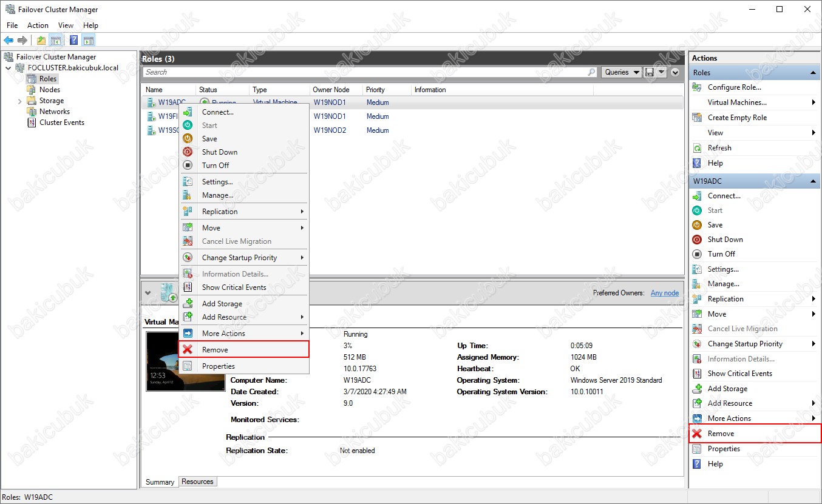This screenshot has height=504, width=822.
Task: Choose Turn Off in the context menu
Action: click(x=244, y=166)
